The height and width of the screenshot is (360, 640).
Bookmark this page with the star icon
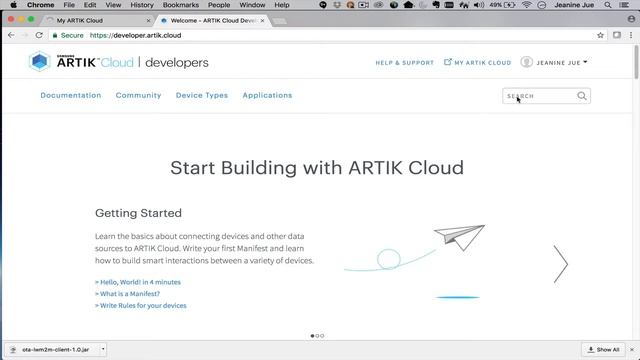tap(600, 35)
